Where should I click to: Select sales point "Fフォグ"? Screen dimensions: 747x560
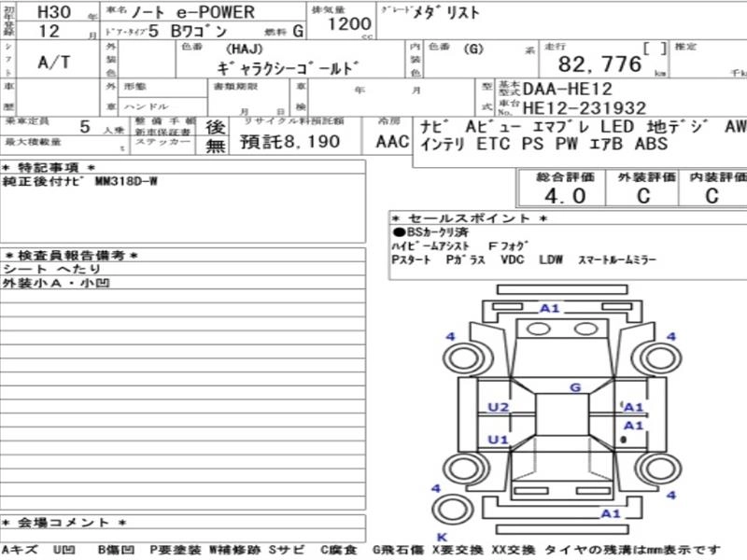click(508, 246)
